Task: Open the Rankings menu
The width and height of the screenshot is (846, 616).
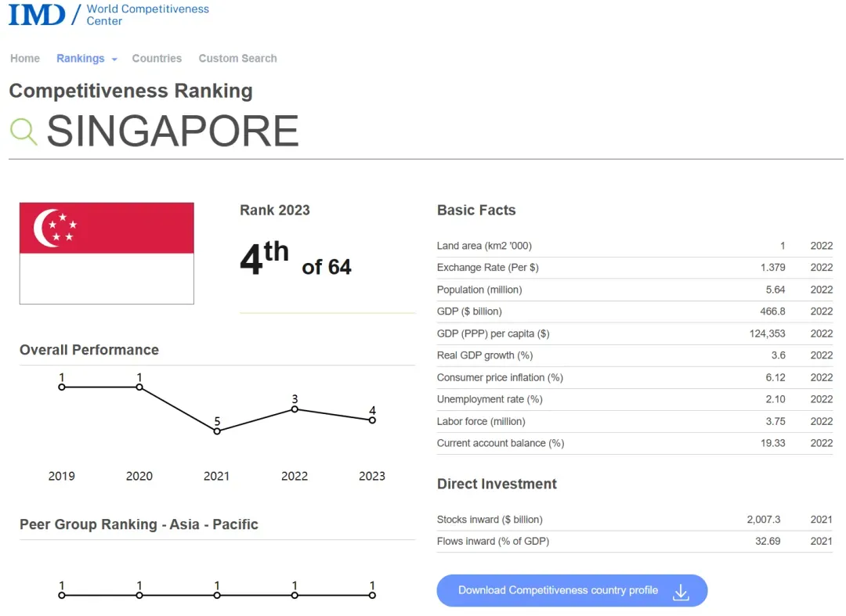Action: [81, 58]
